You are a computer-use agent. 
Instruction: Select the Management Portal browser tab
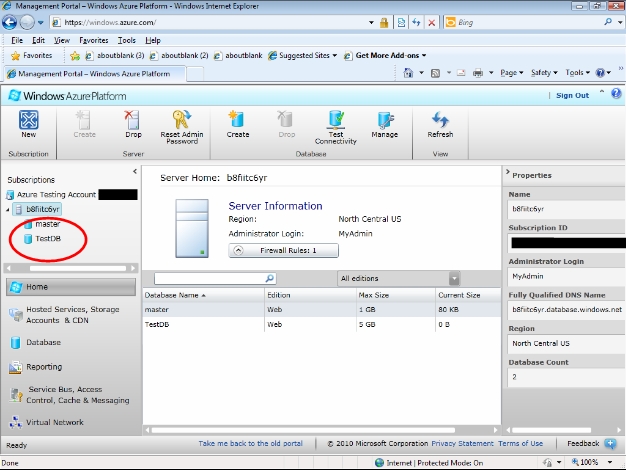[x=95, y=74]
